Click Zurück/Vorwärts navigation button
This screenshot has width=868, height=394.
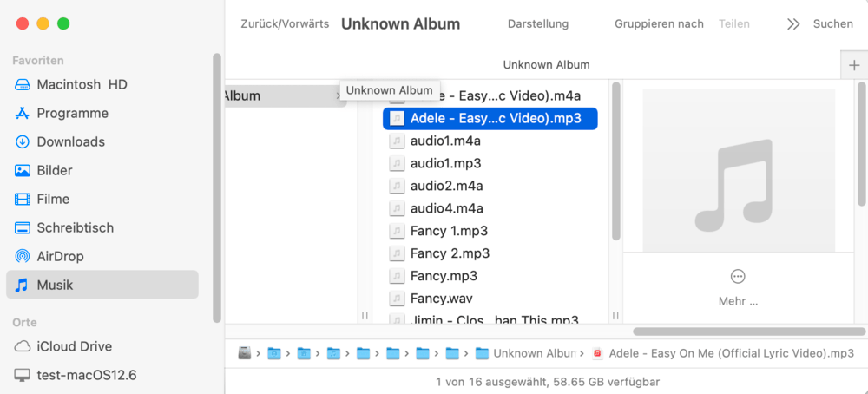[285, 24]
